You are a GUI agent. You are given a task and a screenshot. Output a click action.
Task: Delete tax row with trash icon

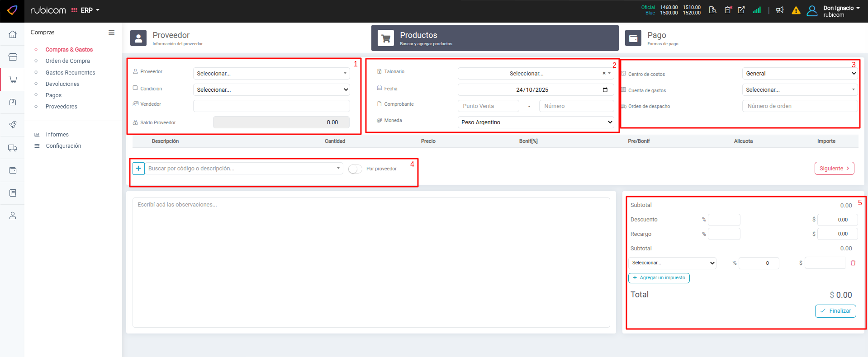coord(853,263)
